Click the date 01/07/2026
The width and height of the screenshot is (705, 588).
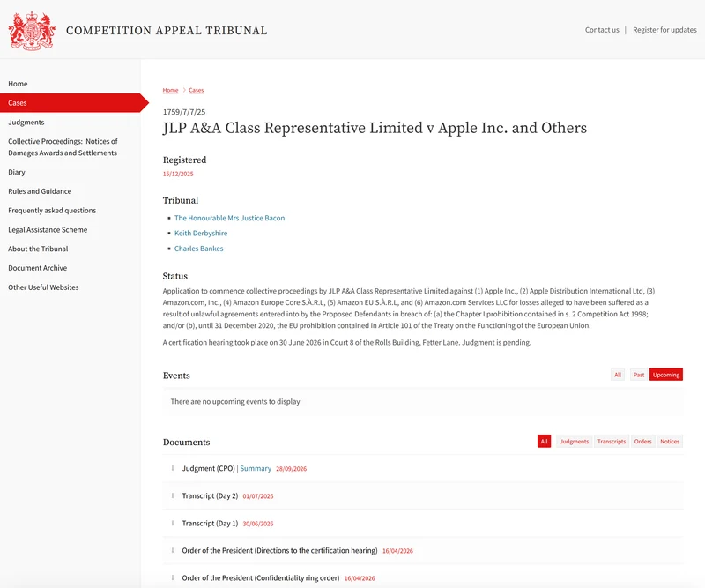[x=258, y=496]
